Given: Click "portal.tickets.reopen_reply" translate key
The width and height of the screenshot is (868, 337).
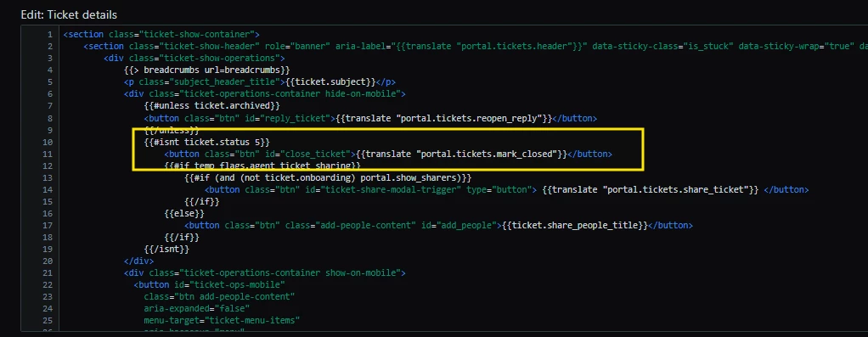Looking at the screenshot, I should [x=470, y=119].
